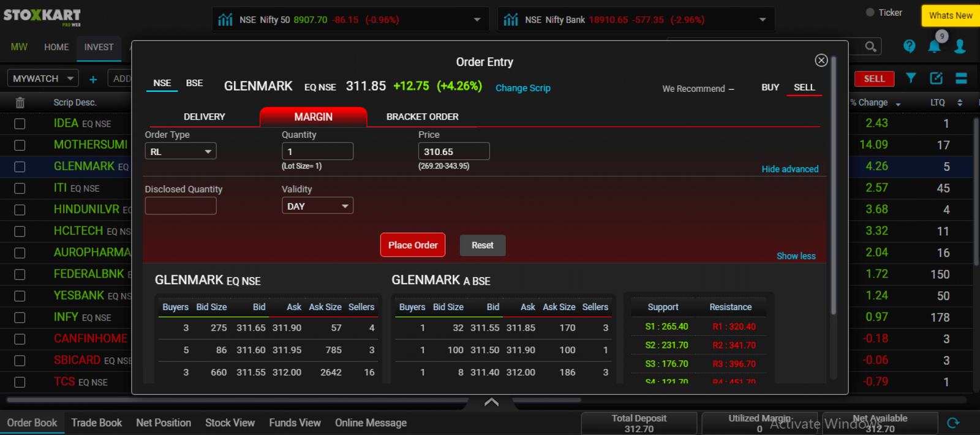
Task: Sort by the LTQ column arrows
Action: (x=960, y=102)
